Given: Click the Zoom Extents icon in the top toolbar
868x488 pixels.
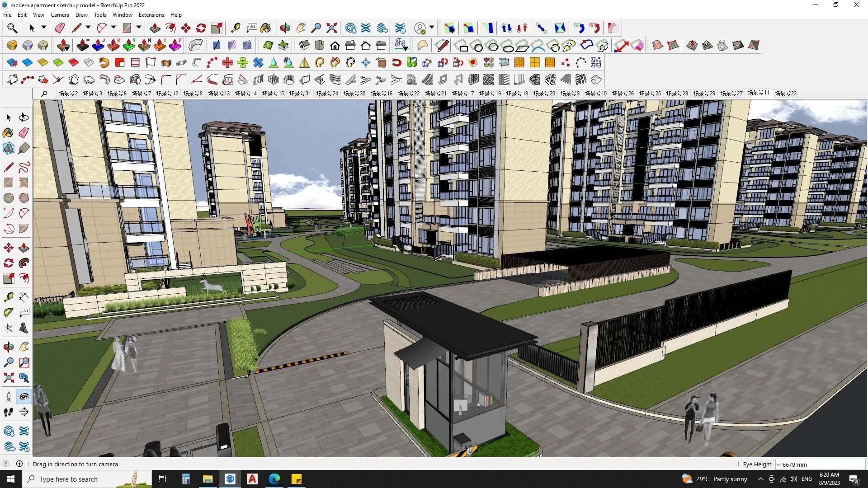Looking at the screenshot, I should [x=331, y=28].
